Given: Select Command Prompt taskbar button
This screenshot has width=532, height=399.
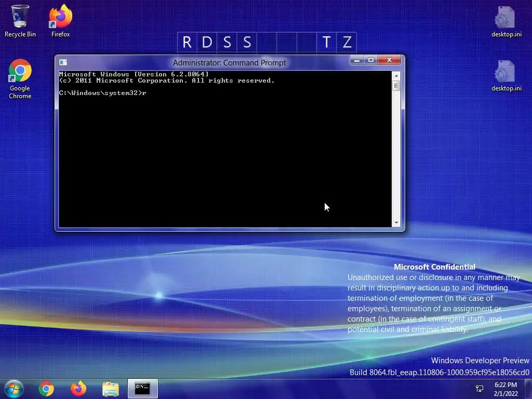Looking at the screenshot, I should 142,389.
